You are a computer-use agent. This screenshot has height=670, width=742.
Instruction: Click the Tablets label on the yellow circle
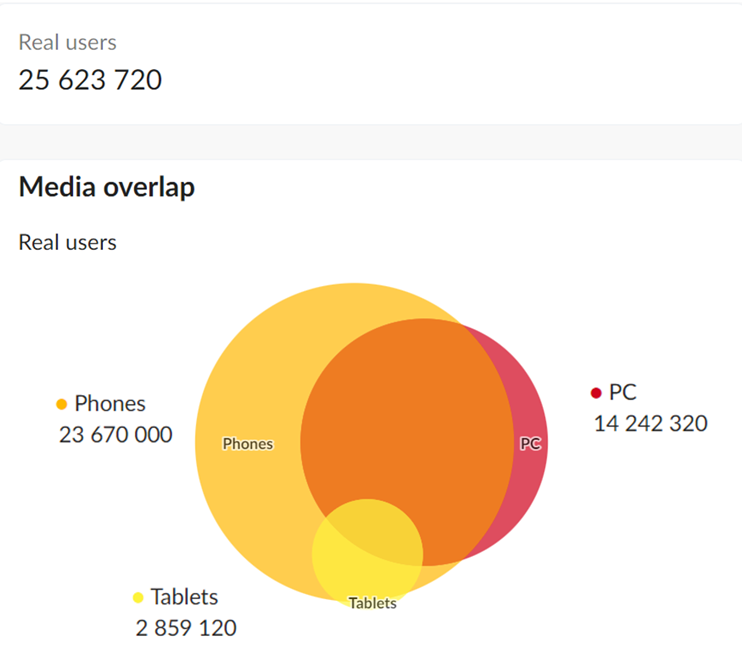(x=373, y=603)
